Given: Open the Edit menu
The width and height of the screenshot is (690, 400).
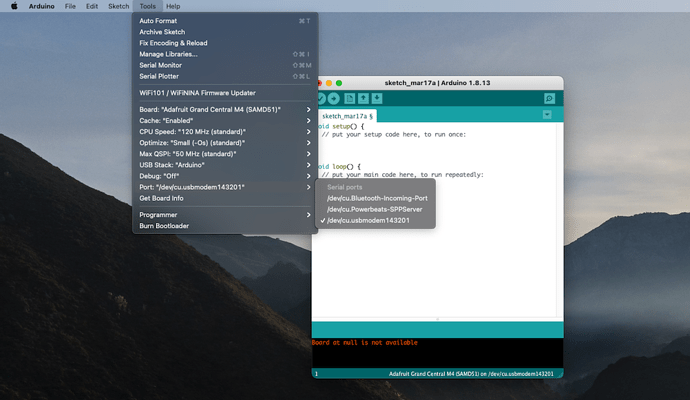Looking at the screenshot, I should pyautogui.click(x=92, y=6).
